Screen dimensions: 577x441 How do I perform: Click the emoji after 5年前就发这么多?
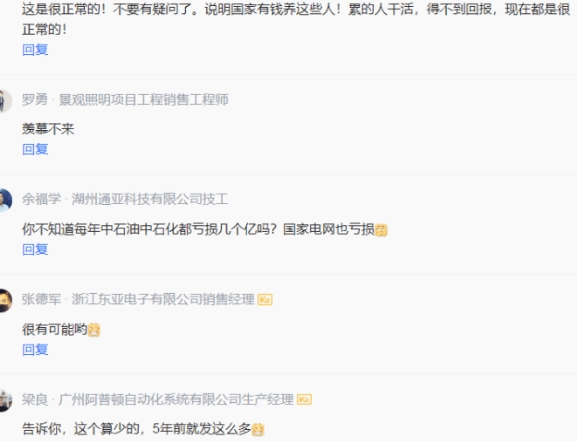pos(258,430)
